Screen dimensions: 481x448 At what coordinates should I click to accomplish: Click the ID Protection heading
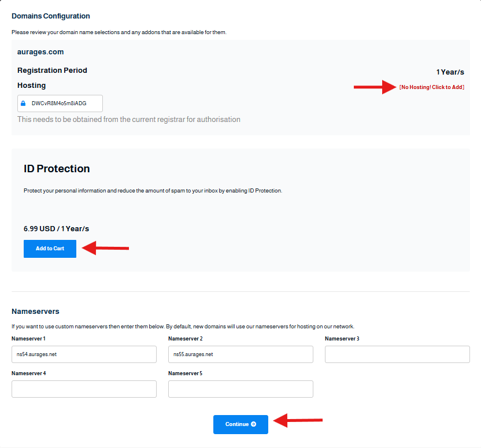(x=57, y=169)
